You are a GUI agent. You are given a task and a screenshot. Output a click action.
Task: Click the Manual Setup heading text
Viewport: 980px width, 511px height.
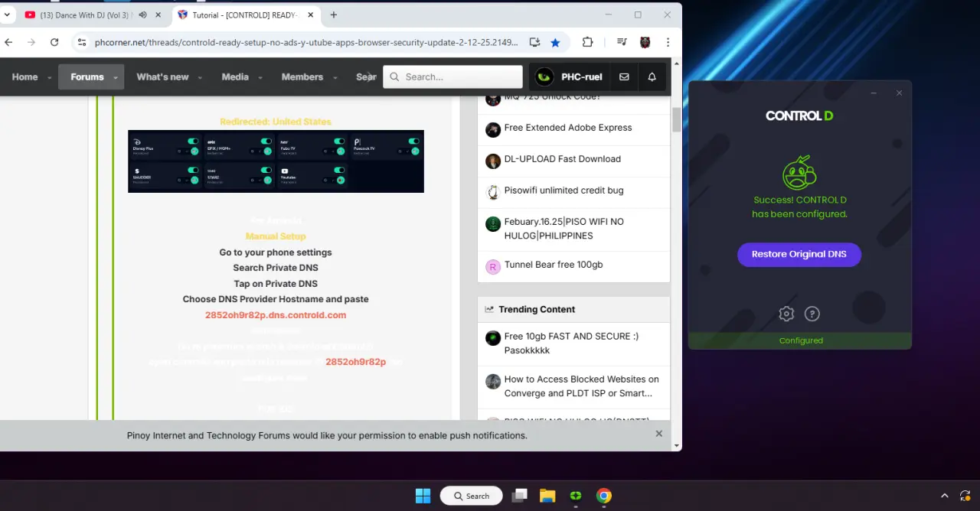click(276, 236)
